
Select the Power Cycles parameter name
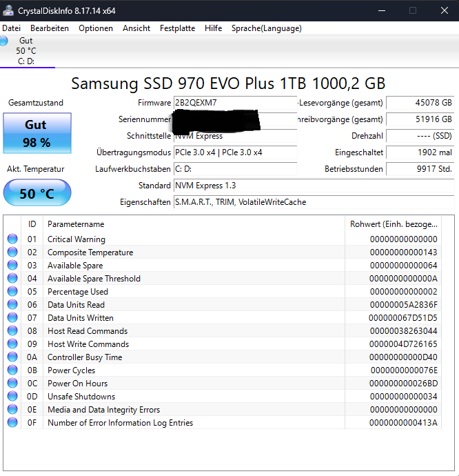(71, 370)
